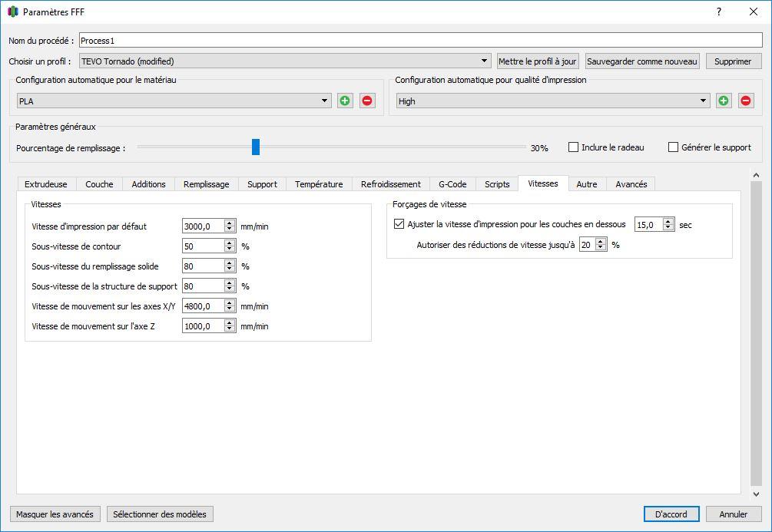
Task: Remove the High quality configuration with red minus
Action: pos(745,101)
